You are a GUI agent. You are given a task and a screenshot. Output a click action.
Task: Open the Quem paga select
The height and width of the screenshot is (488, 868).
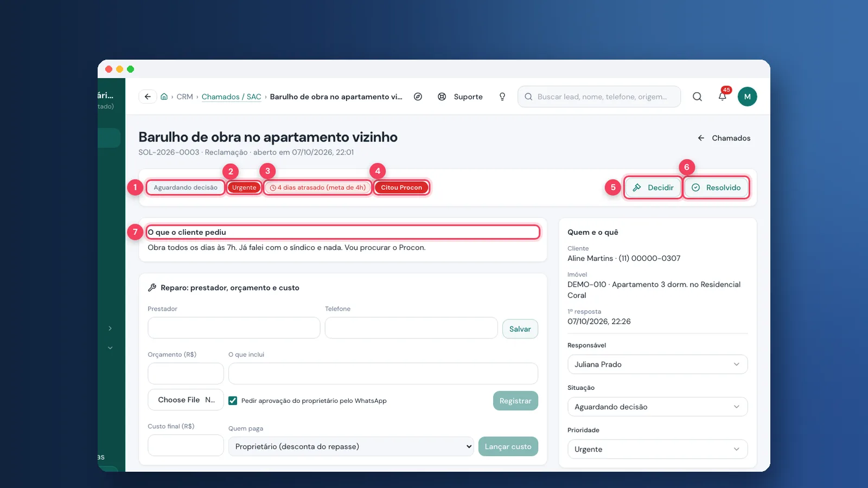point(351,446)
